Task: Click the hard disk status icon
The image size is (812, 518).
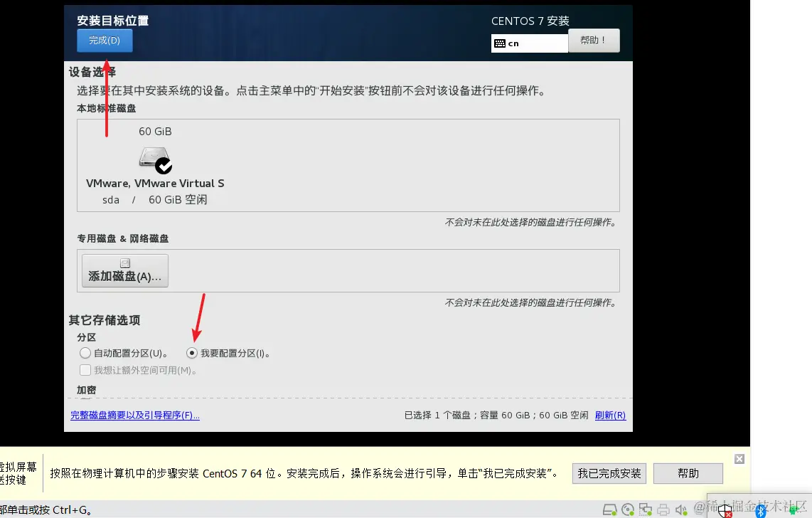Action: point(610,509)
